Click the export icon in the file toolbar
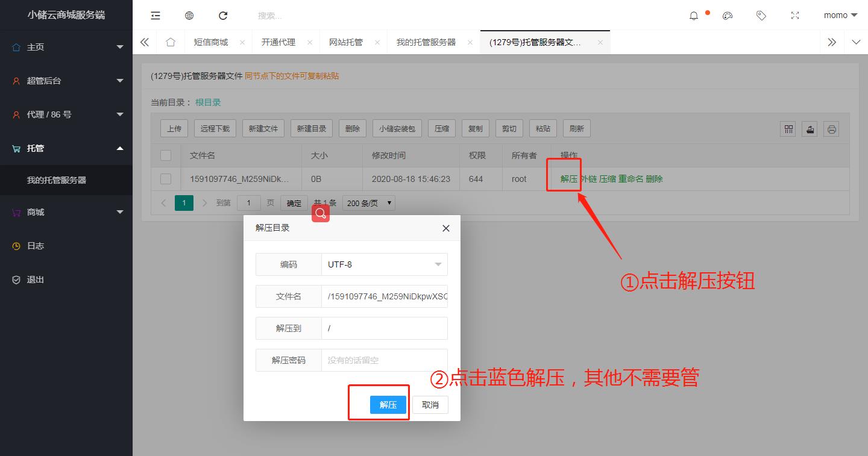The image size is (868, 456). pyautogui.click(x=810, y=129)
